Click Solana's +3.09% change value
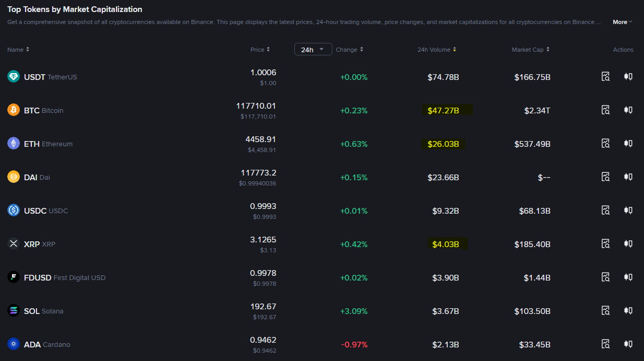644x361 pixels. (x=354, y=311)
